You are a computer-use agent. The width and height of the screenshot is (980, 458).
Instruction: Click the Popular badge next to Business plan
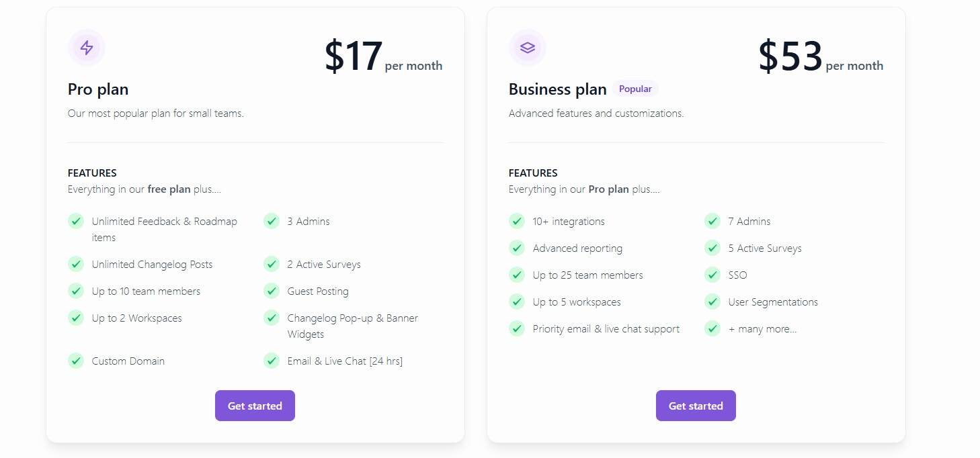(635, 88)
